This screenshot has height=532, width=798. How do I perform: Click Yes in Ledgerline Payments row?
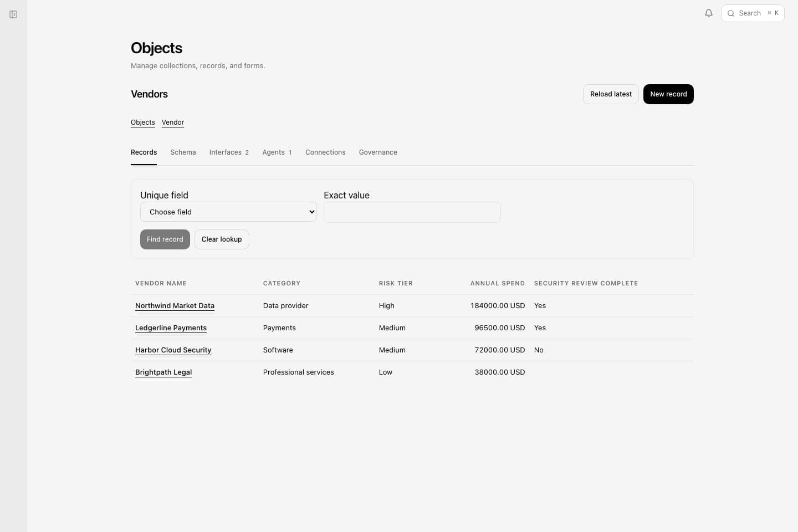[x=540, y=328]
